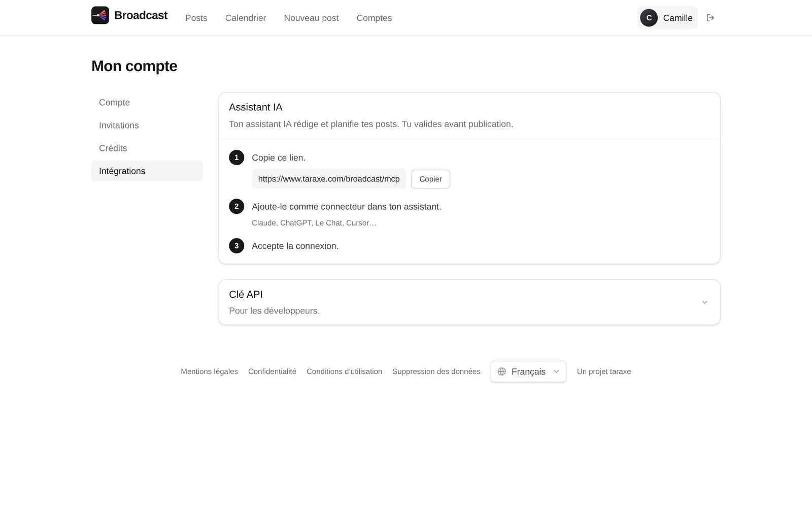Open Suppression des données link

pyautogui.click(x=436, y=371)
